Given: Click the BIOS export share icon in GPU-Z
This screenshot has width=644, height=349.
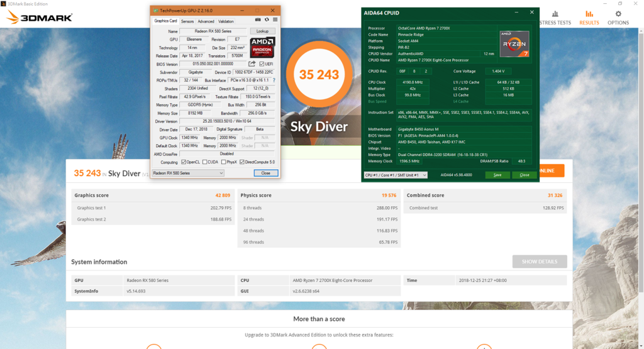Looking at the screenshot, I should pos(252,64).
